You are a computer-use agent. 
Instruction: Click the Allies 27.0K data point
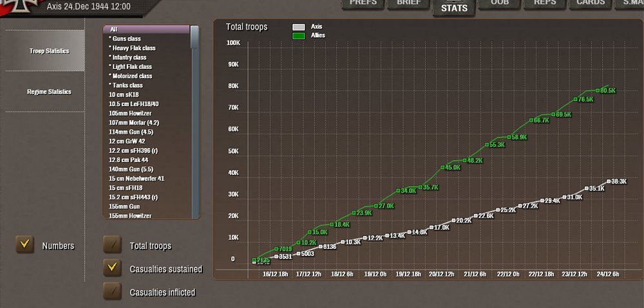pos(376,206)
